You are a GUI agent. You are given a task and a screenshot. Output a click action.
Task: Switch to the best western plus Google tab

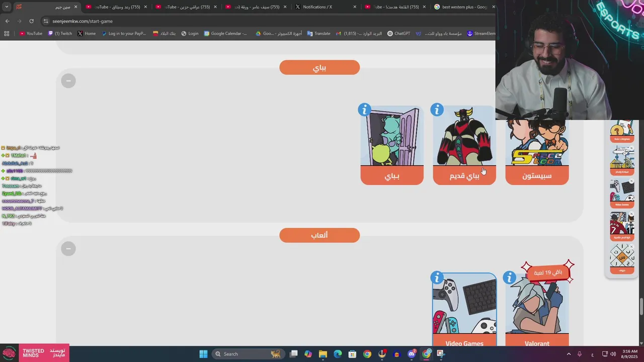[x=464, y=7]
